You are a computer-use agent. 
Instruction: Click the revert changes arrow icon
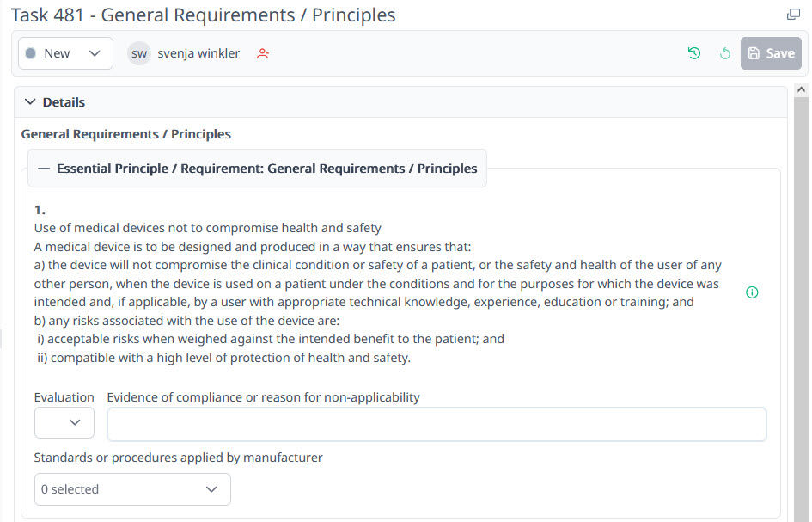tap(724, 53)
